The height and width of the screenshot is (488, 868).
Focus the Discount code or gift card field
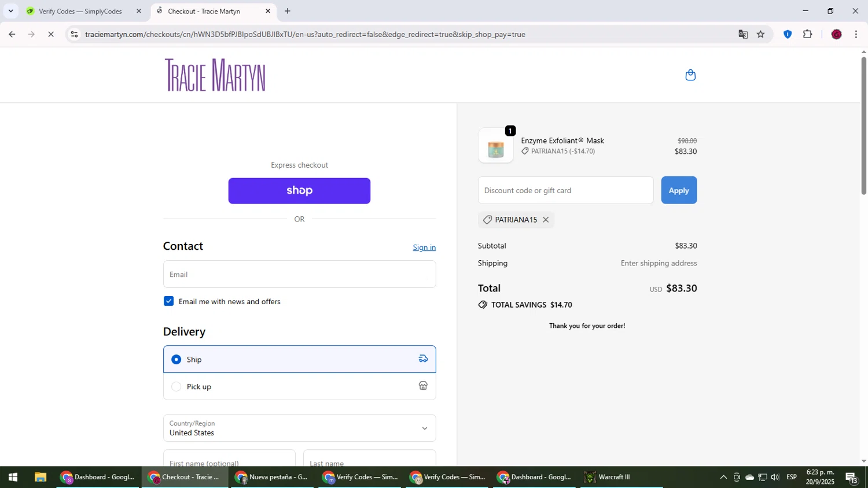565,190
